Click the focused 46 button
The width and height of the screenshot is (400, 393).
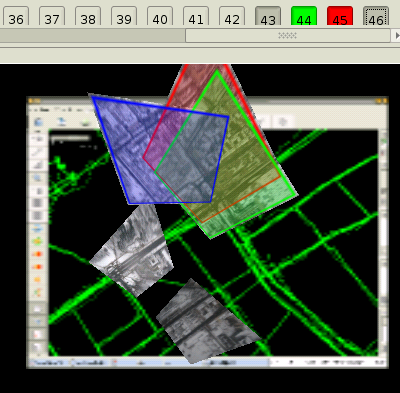coord(376,16)
